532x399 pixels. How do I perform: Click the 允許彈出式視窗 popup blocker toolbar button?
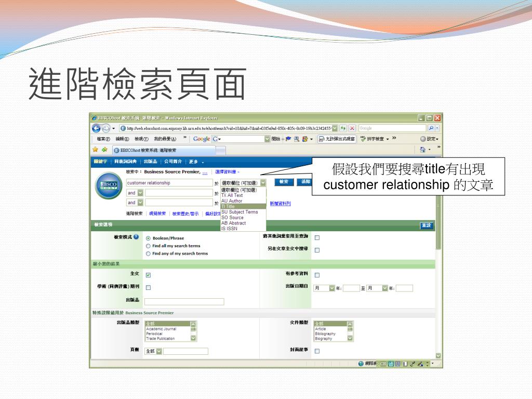click(x=337, y=139)
